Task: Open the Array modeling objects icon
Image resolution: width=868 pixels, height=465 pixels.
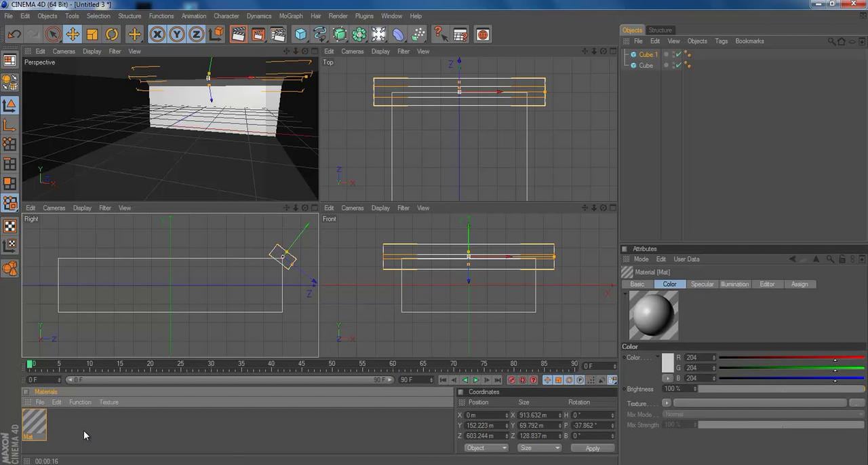Action: click(359, 34)
